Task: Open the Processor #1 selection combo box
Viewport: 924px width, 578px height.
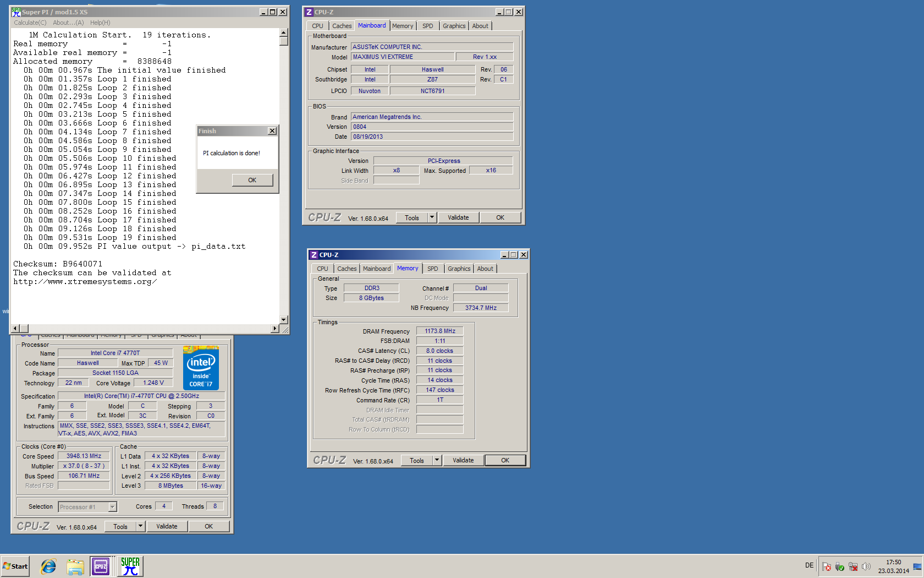Action: (87, 507)
